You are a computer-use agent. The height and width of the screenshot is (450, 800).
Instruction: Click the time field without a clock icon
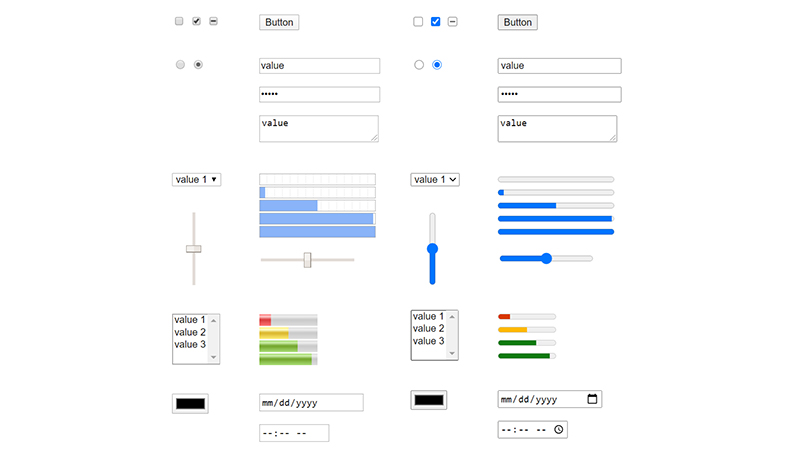(x=294, y=433)
